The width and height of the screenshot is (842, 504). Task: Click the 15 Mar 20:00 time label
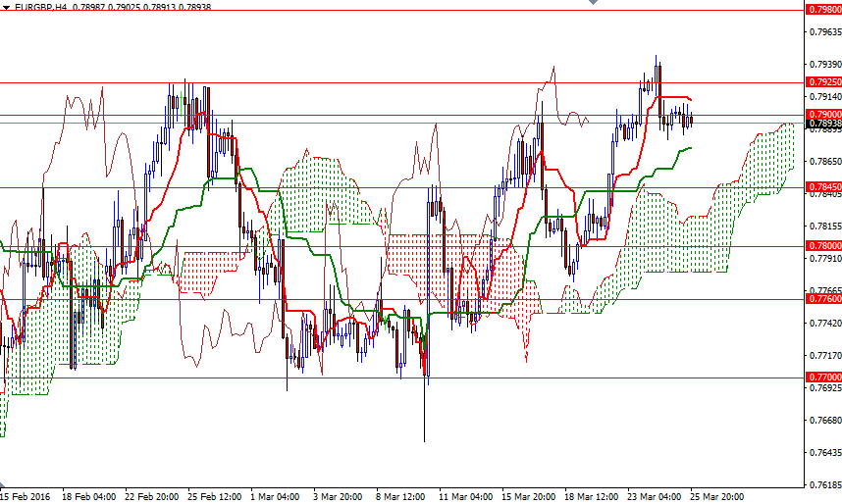click(529, 497)
